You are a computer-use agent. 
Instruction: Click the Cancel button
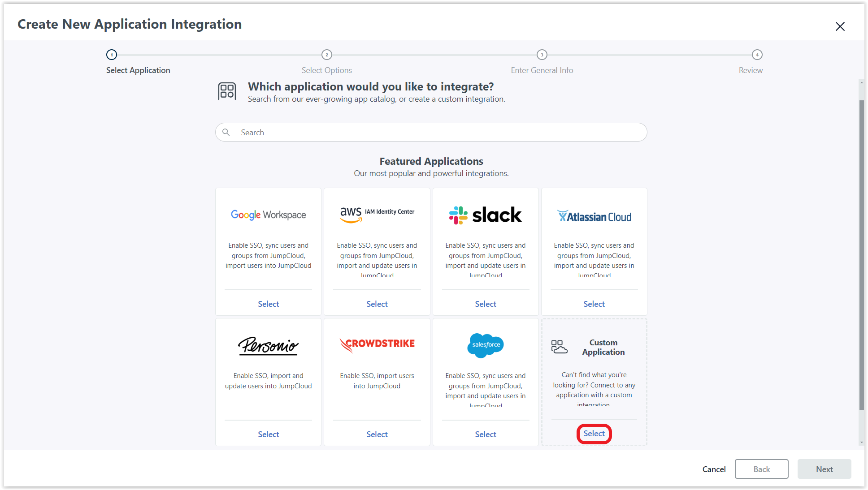[714, 469]
